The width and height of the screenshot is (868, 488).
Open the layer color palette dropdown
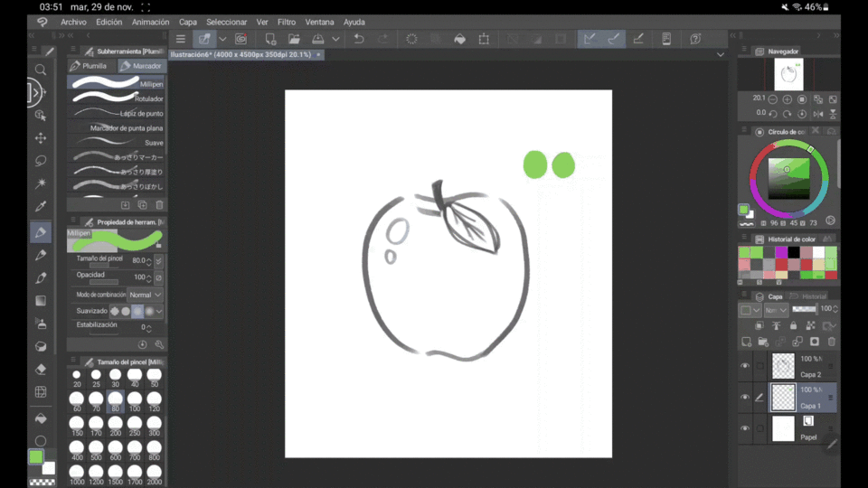click(750, 310)
